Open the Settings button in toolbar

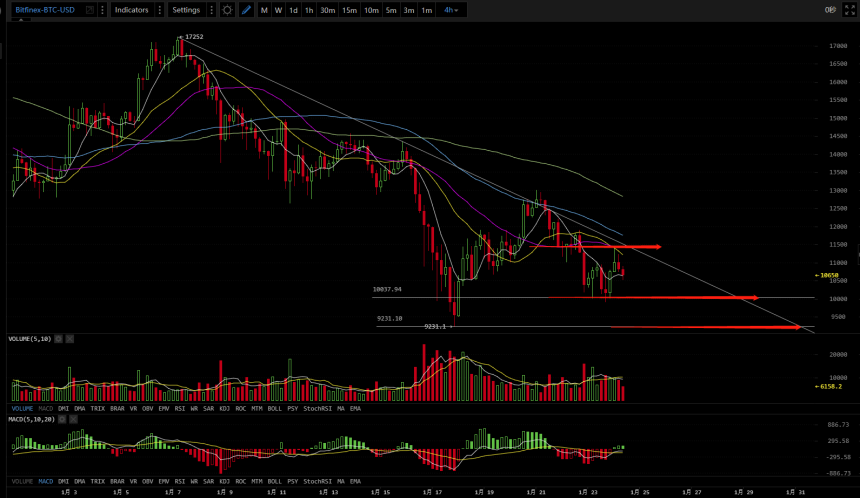coord(185,10)
